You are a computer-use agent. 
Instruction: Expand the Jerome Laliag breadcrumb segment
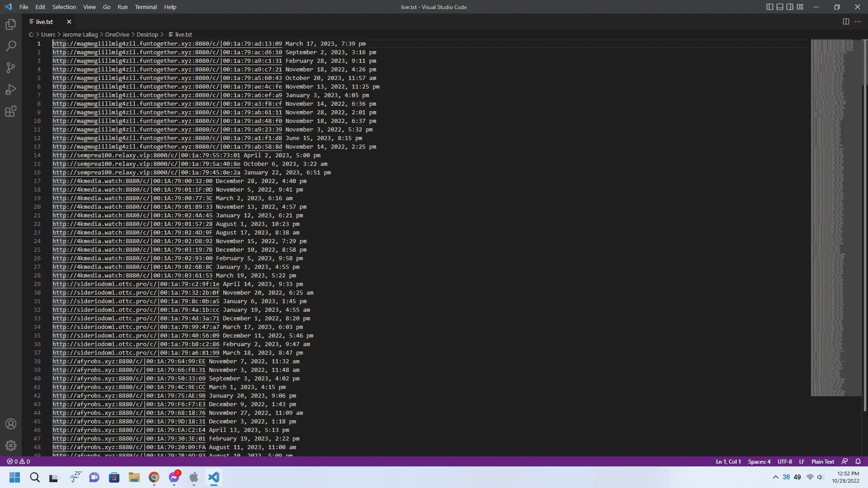click(x=80, y=34)
